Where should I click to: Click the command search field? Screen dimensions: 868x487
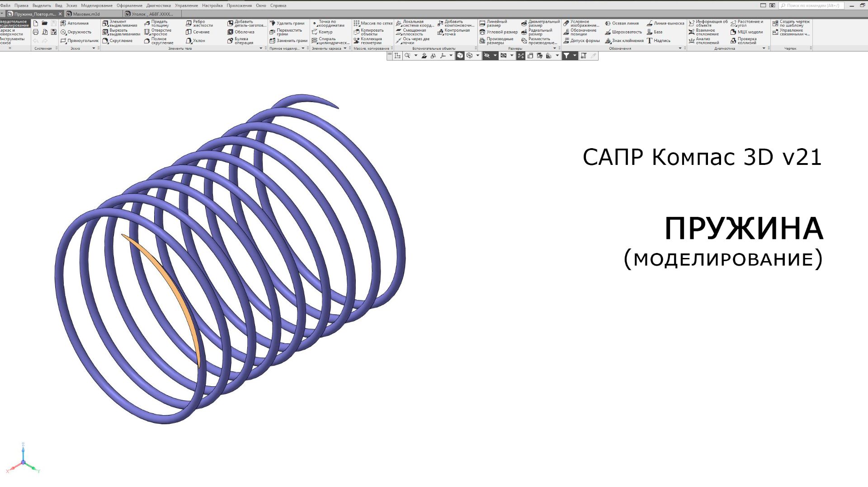coord(811,5)
